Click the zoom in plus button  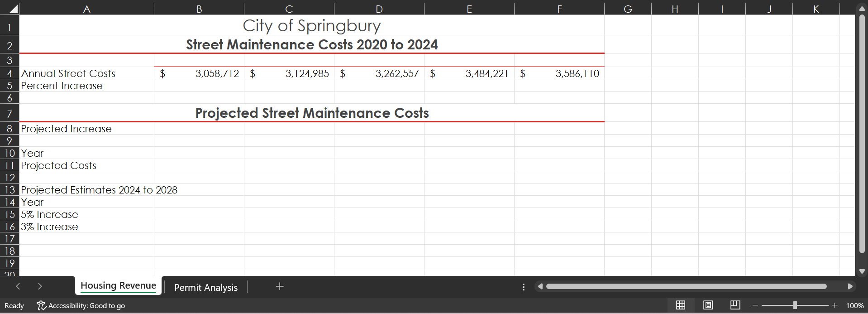tap(835, 305)
